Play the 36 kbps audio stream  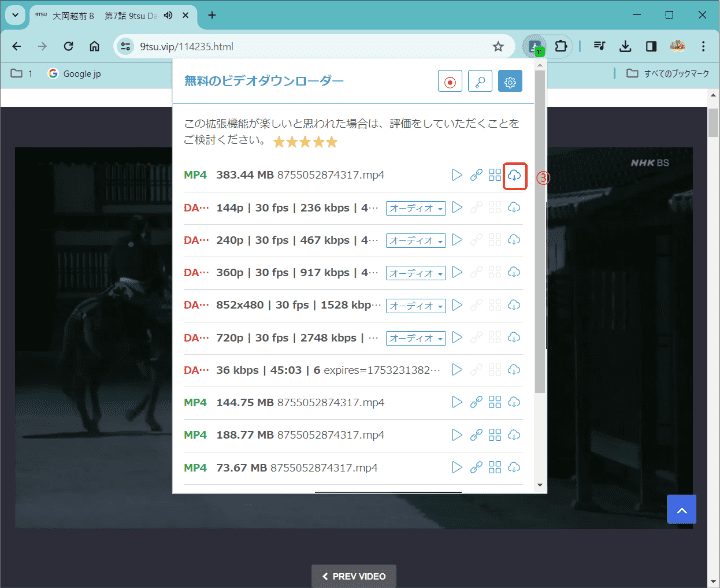[x=457, y=370]
